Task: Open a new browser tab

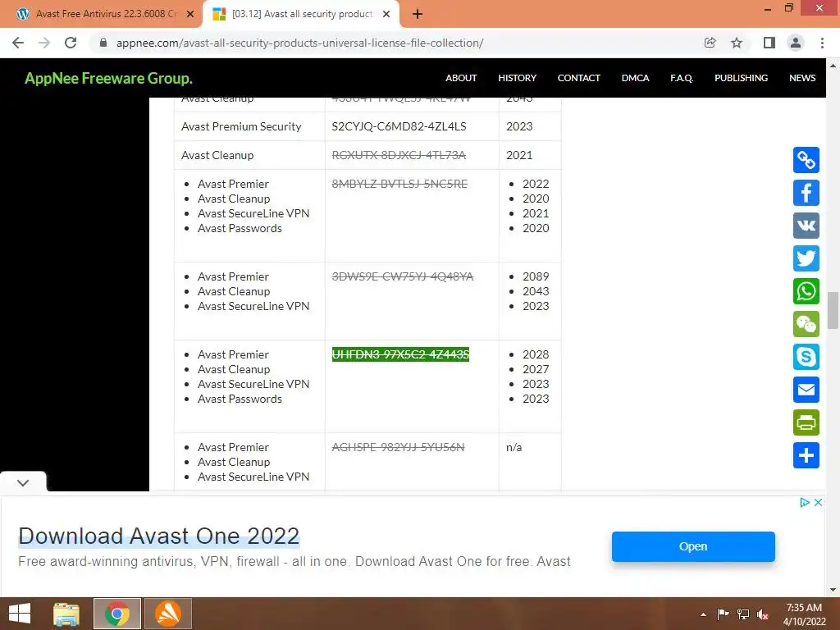Action: tap(418, 14)
